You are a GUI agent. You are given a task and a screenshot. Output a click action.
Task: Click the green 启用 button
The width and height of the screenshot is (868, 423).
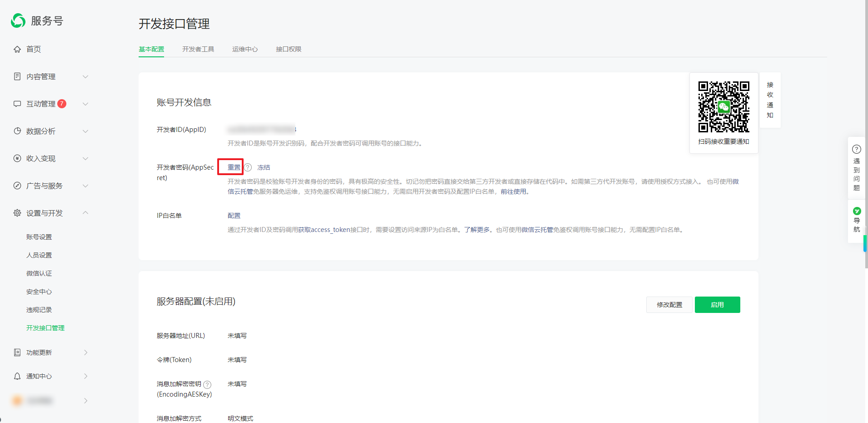(717, 305)
